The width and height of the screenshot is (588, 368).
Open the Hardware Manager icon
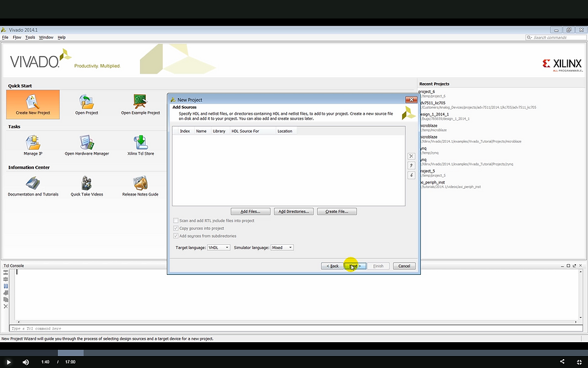(x=87, y=143)
